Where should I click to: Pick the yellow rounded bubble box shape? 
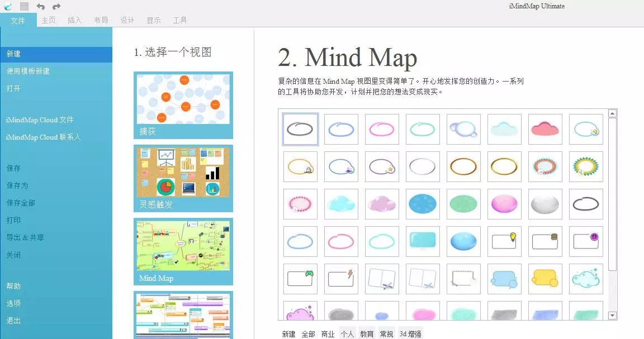point(545,279)
